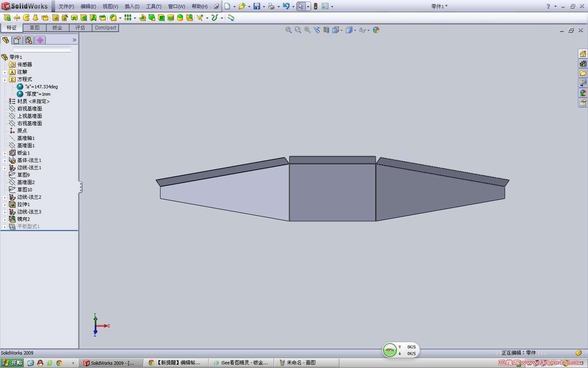Switch to the DimXpert tab
Viewport: 588px width, 368px height.
(x=105, y=28)
